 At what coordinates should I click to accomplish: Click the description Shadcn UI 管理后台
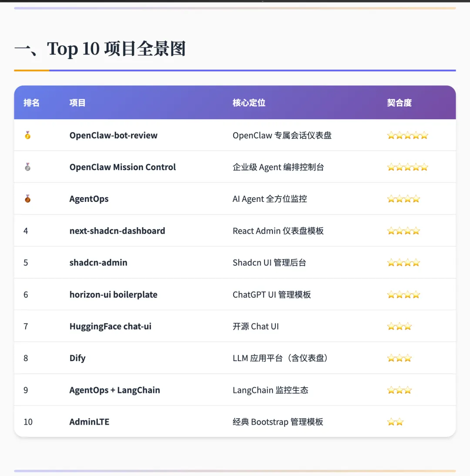[x=269, y=263]
